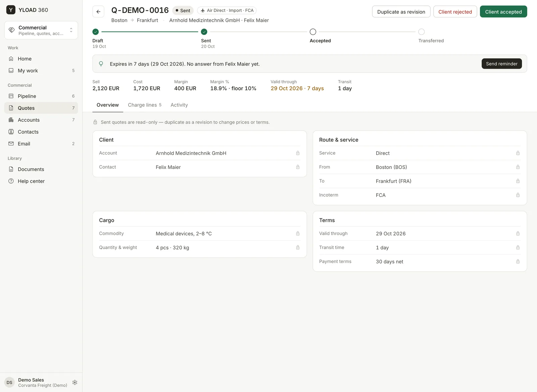Click the lock icon beside Payment terms

click(518, 262)
